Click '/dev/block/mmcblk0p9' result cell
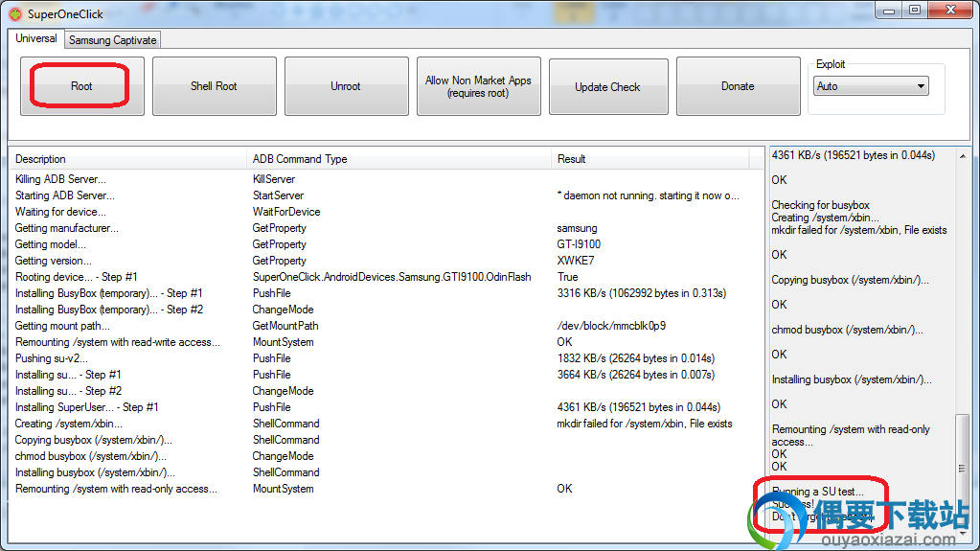Screen dimensions: 980x551 click(611, 325)
